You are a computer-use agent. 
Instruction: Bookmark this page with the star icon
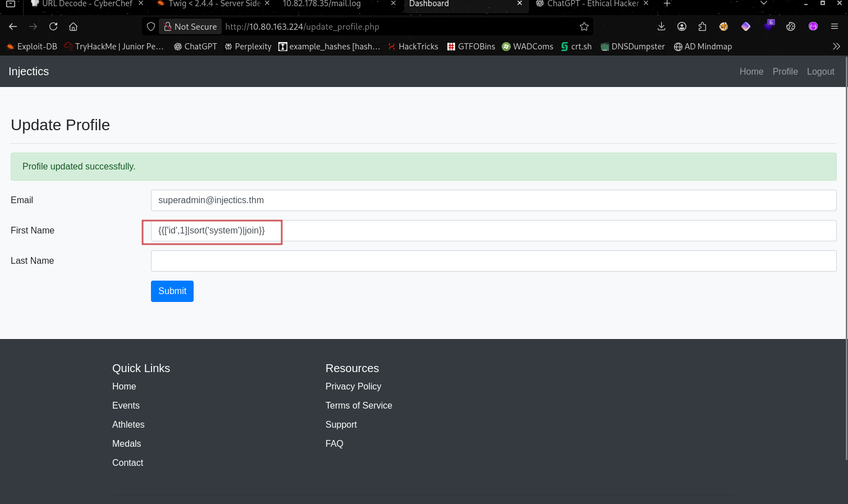(x=584, y=26)
